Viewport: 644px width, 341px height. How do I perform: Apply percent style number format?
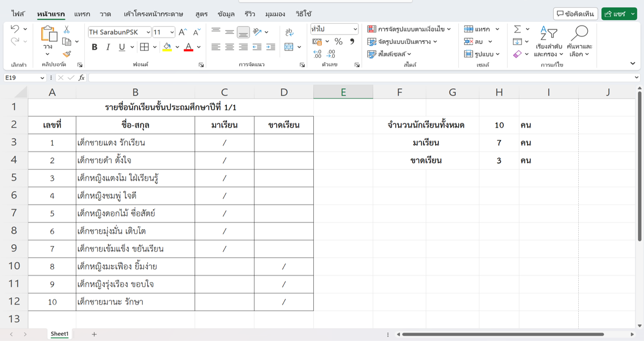click(338, 42)
